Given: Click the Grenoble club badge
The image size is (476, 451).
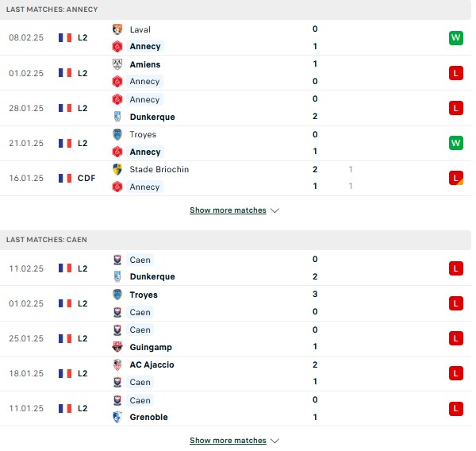Looking at the screenshot, I should (117, 417).
